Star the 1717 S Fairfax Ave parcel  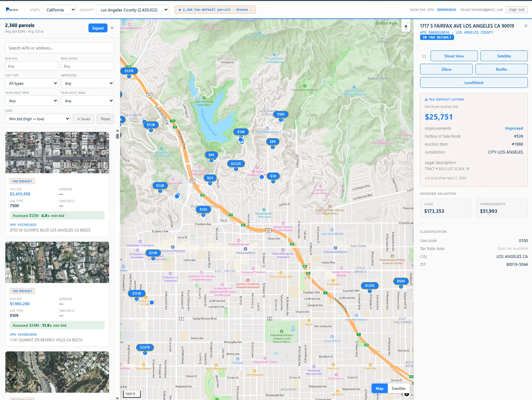point(424,56)
